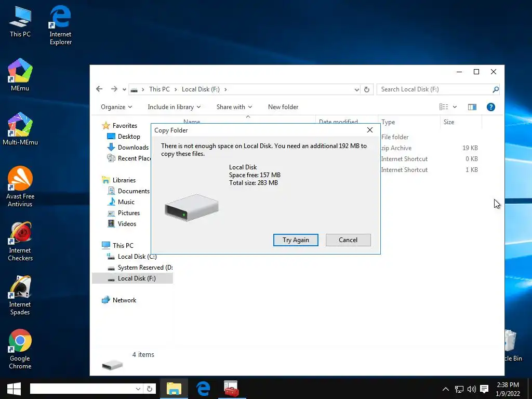Screen dimensions: 532x399
Task: Launch Avast Free Antivirus shortcut
Action: click(x=20, y=187)
